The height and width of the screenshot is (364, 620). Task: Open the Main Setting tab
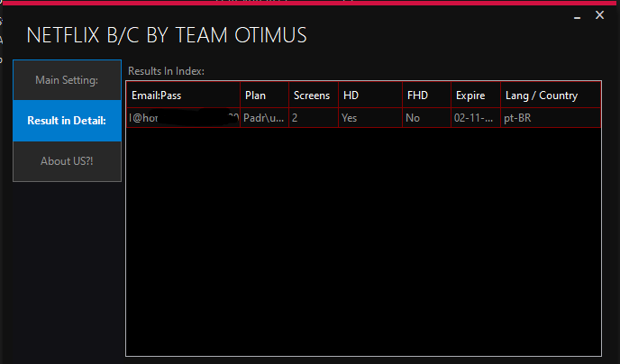coord(67,80)
